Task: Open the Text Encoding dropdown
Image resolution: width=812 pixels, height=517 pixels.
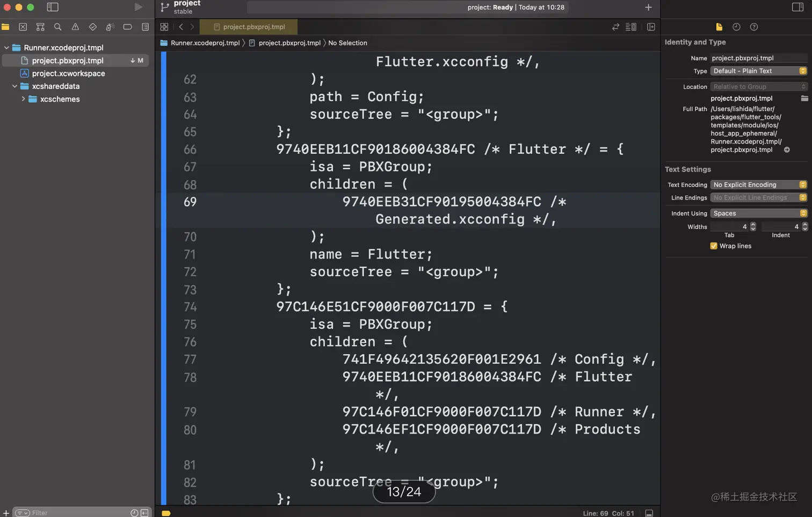Action: [x=758, y=185]
